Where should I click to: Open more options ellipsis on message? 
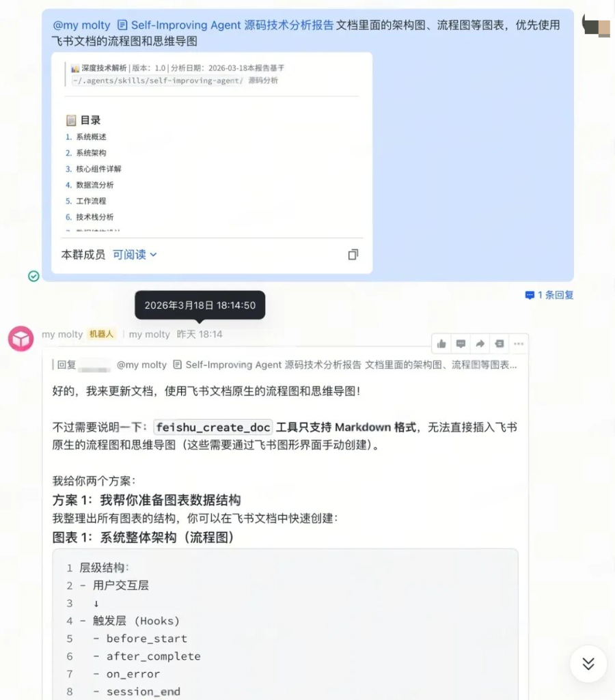[519, 344]
